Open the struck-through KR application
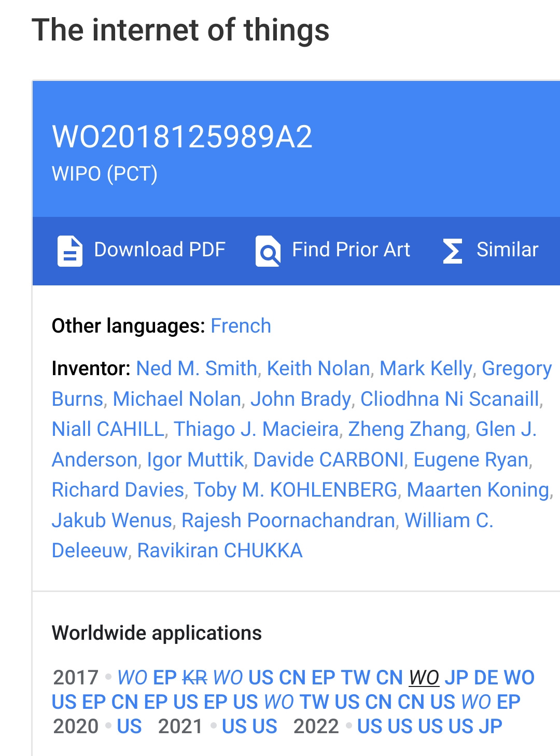 tap(195, 678)
